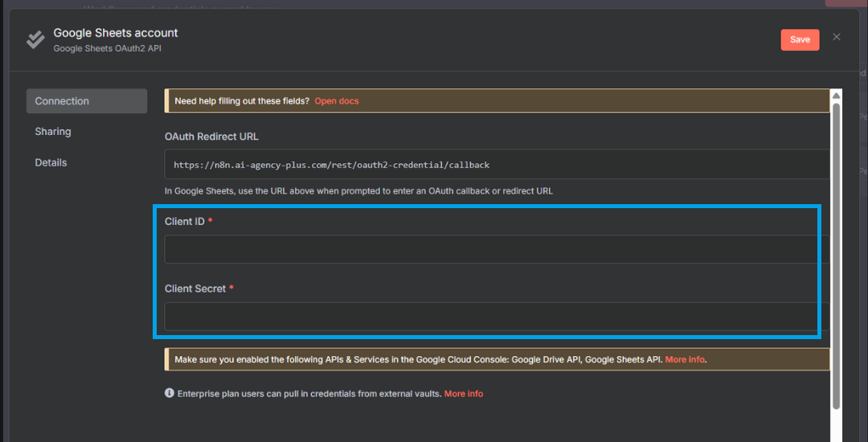This screenshot has width=868, height=442.
Task: Click the Client Secret label
Action: [x=195, y=289]
